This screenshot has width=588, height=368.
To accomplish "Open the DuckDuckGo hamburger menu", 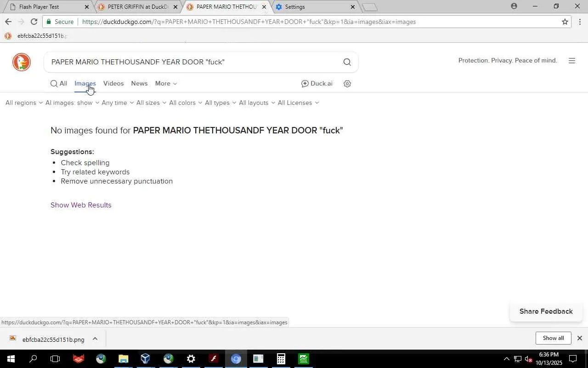I will coord(572,61).
